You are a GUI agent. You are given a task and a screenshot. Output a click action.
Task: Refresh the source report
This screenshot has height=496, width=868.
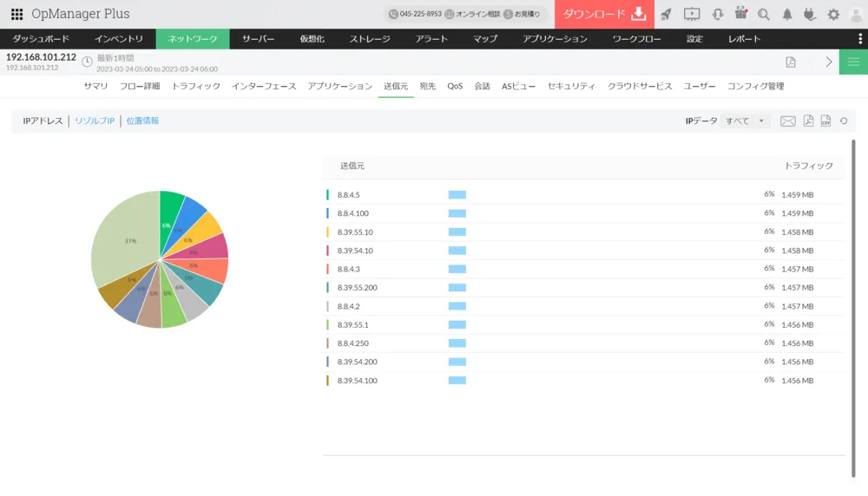(844, 121)
